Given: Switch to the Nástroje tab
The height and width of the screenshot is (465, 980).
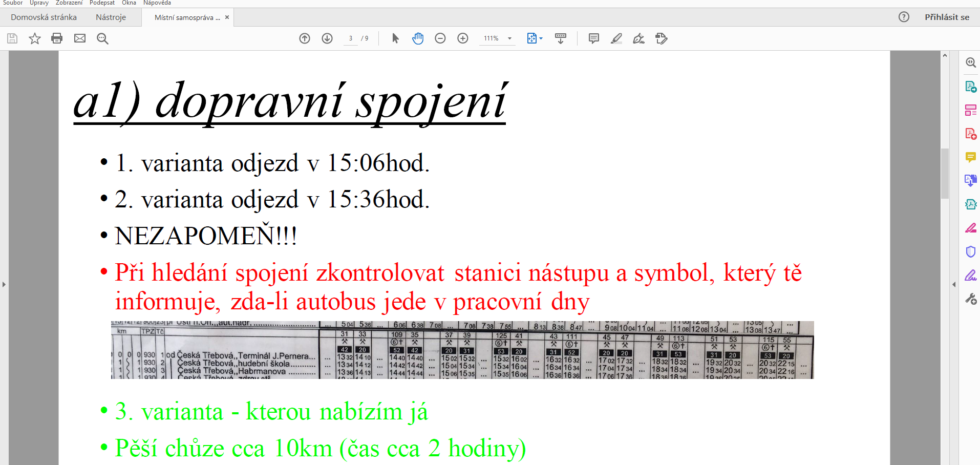Looking at the screenshot, I should tap(111, 17).
